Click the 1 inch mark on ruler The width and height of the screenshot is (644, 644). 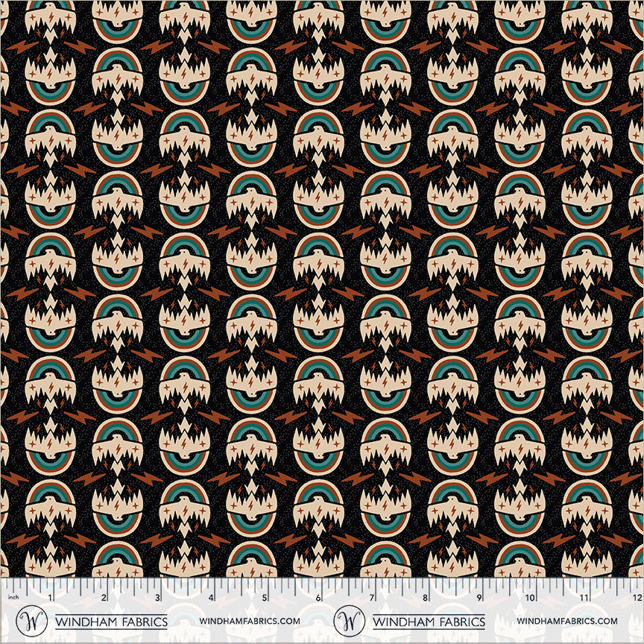(51, 598)
